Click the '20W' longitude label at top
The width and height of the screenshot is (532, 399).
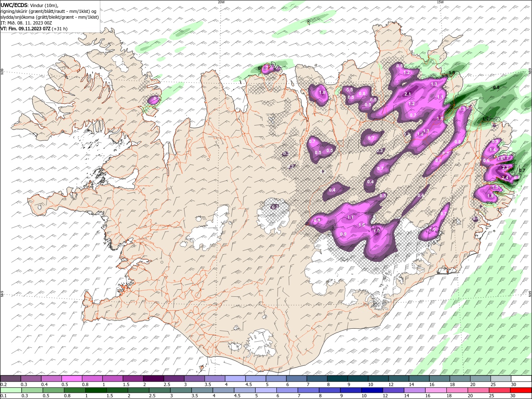(x=221, y=2)
